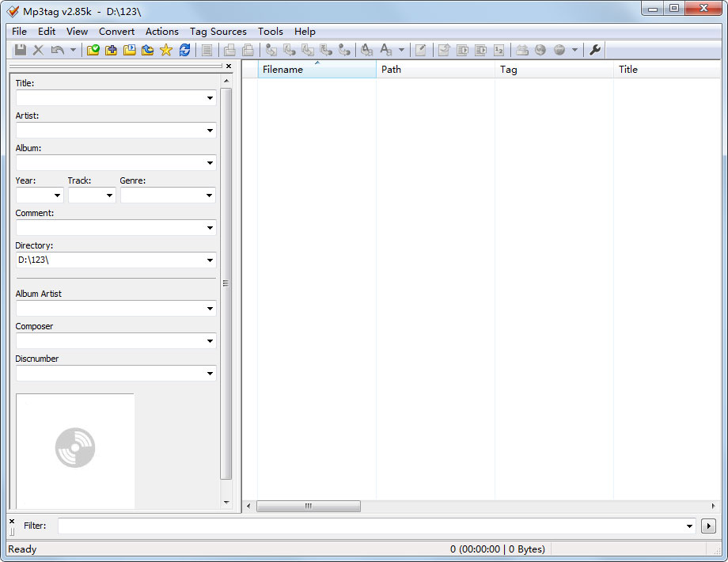Open options with the wrench icon
728x562 pixels.
coord(595,50)
